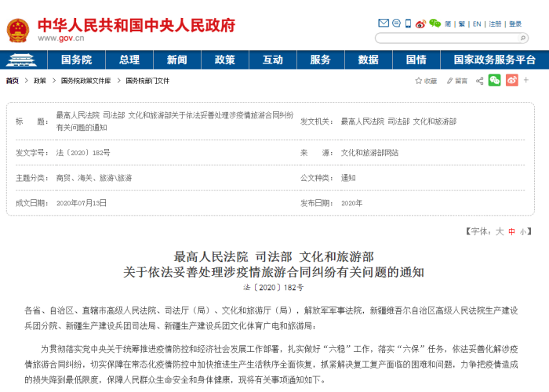The image size is (549, 392).
Task: Click category value 商贸、海关、旅游\旅游
Action: click(x=94, y=178)
